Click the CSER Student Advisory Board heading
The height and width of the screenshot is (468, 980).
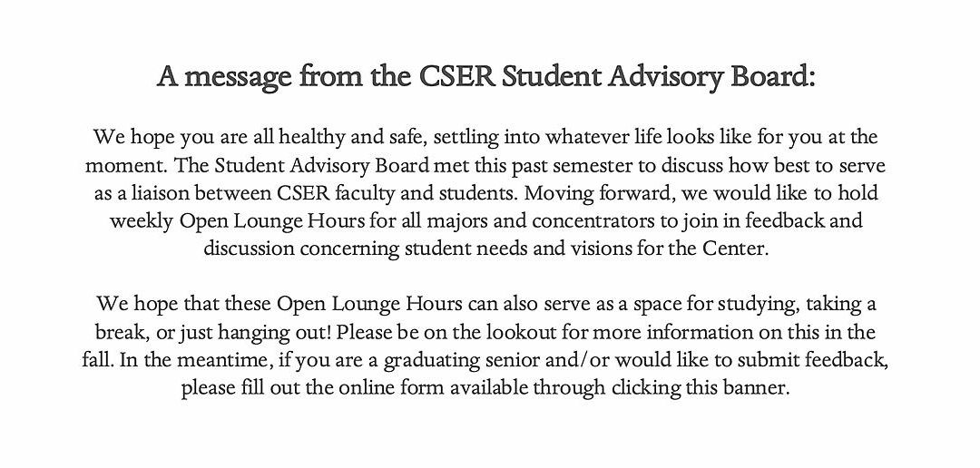(x=486, y=77)
